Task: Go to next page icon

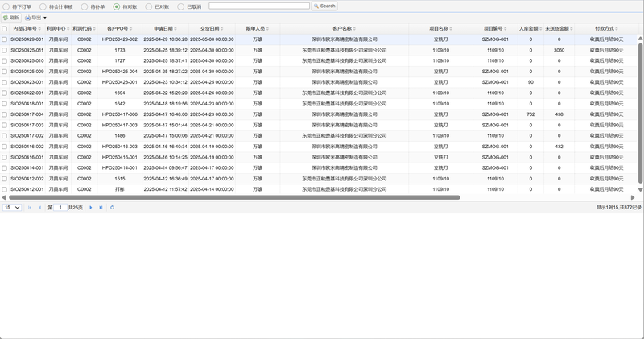Action: coord(91,208)
